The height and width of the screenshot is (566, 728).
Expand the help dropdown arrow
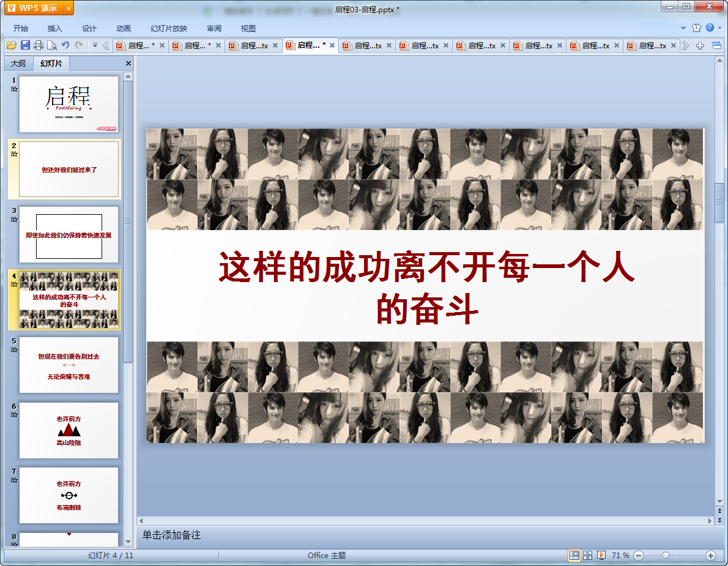coord(720,28)
